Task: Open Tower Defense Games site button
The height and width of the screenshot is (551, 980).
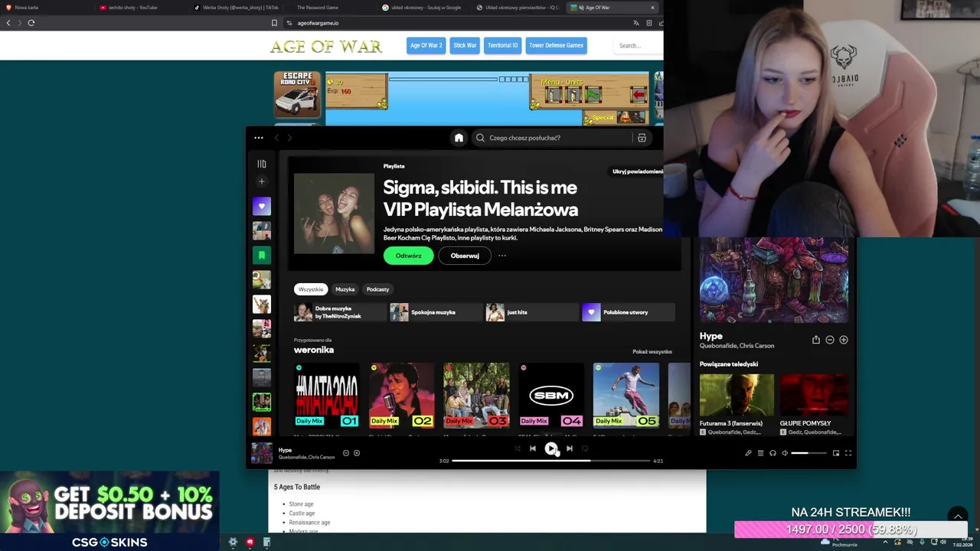Action: tap(557, 45)
